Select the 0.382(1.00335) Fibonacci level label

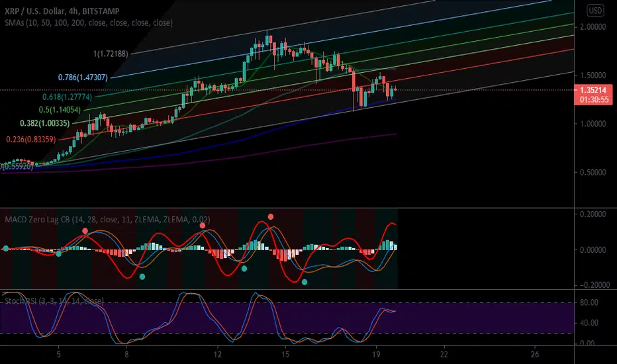point(45,124)
